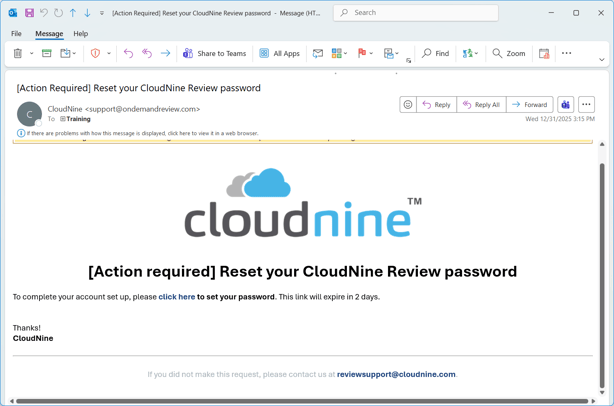Click ribbon Reply All icon
The image size is (614, 406).
pos(147,53)
